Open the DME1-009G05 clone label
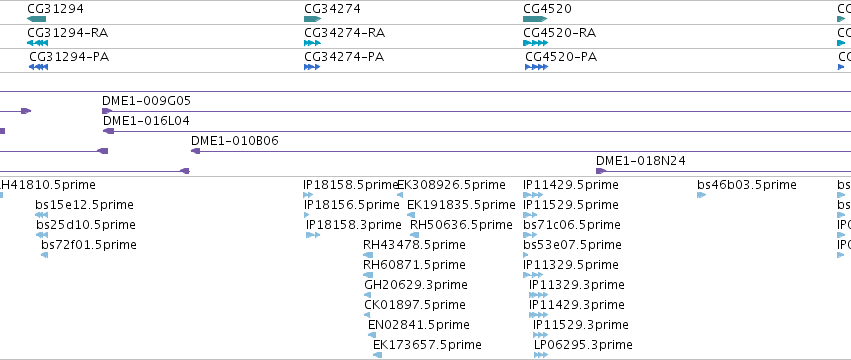This screenshot has width=851, height=360. pos(147,101)
